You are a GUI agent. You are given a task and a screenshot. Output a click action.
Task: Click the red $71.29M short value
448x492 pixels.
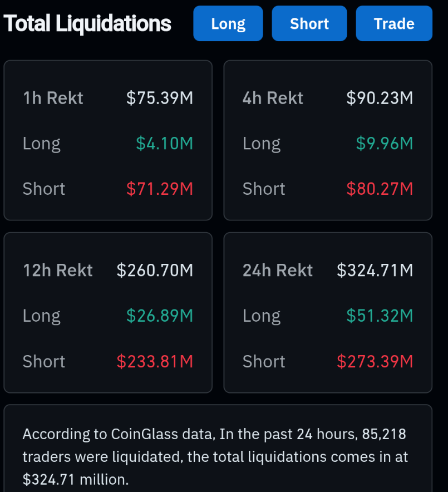pyautogui.click(x=160, y=189)
